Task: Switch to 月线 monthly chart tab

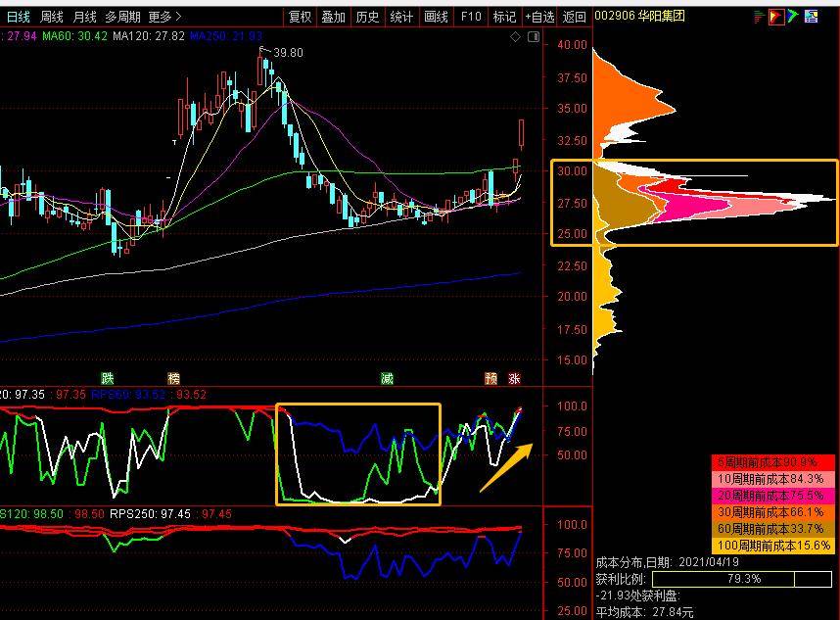Action: tap(85, 17)
